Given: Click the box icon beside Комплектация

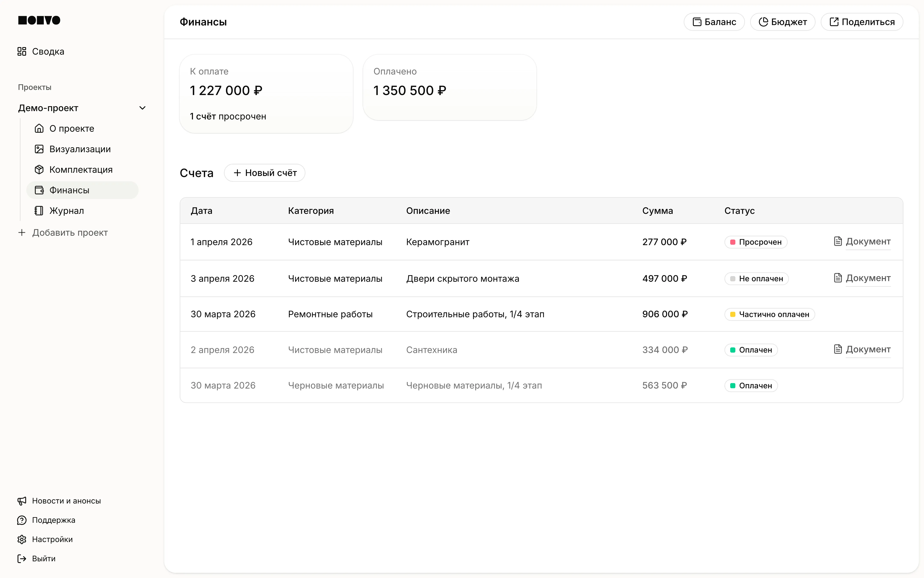Looking at the screenshot, I should 39,170.
